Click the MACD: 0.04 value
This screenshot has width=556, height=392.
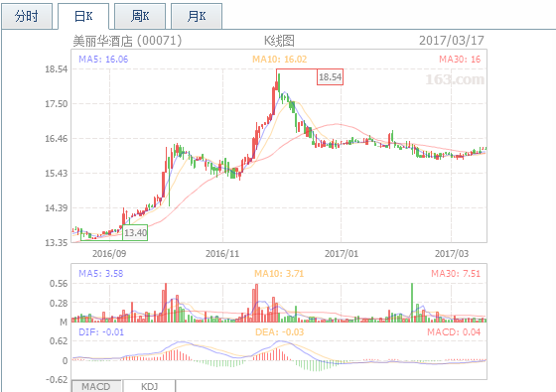[x=454, y=332]
